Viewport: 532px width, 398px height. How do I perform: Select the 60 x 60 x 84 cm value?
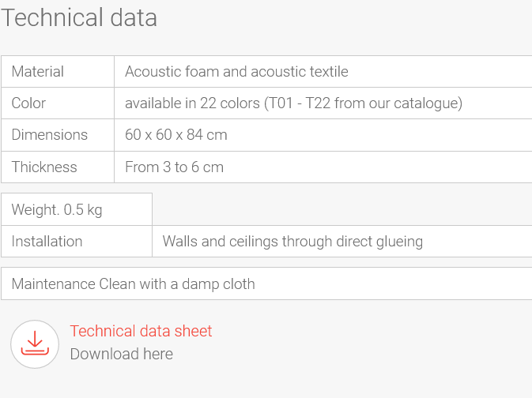coord(176,134)
